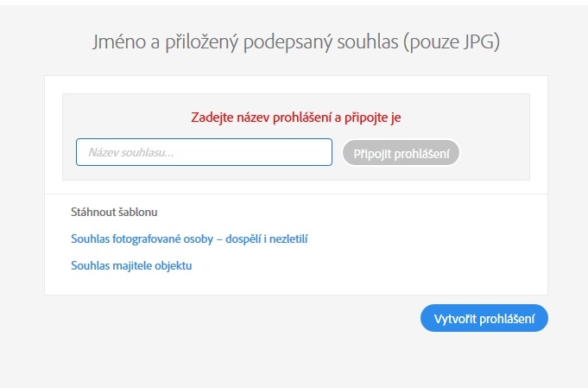Select the link ending in dospělí i nezletilí
The width and height of the screenshot is (588, 388).
[189, 239]
